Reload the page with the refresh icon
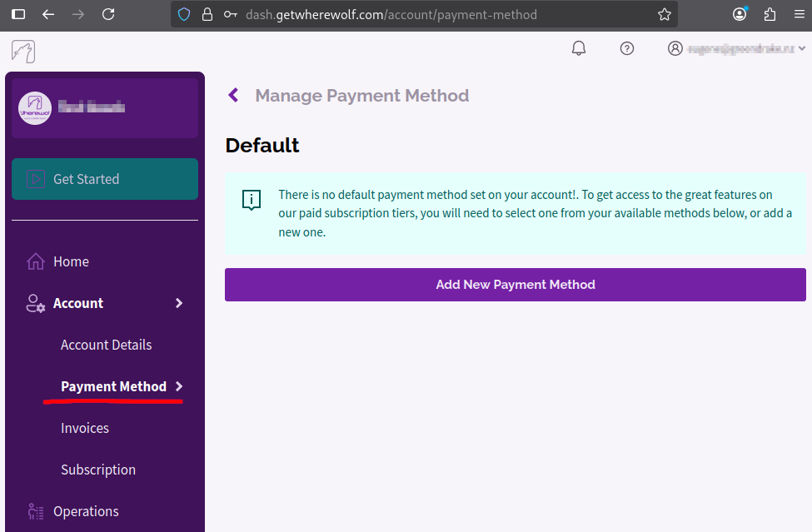Screen dimensions: 812x532 pos(108,14)
